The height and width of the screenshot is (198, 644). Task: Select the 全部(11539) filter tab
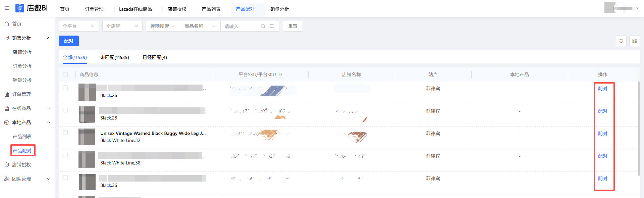tap(75, 57)
